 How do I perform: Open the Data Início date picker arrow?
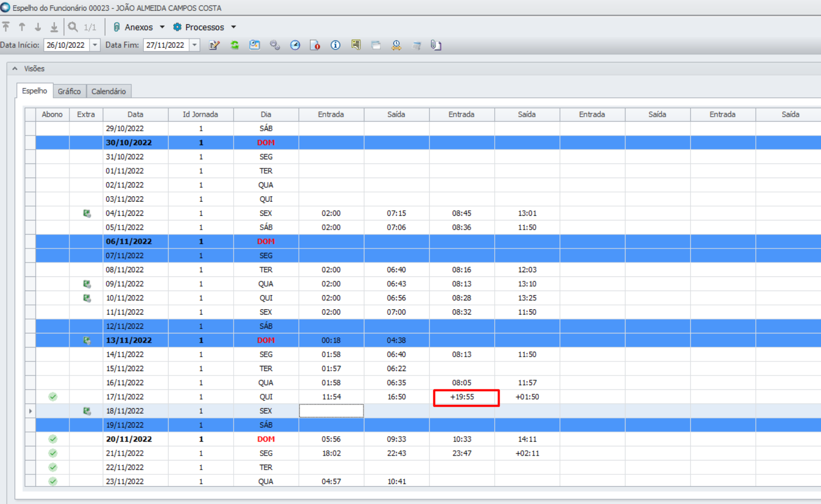click(x=95, y=45)
